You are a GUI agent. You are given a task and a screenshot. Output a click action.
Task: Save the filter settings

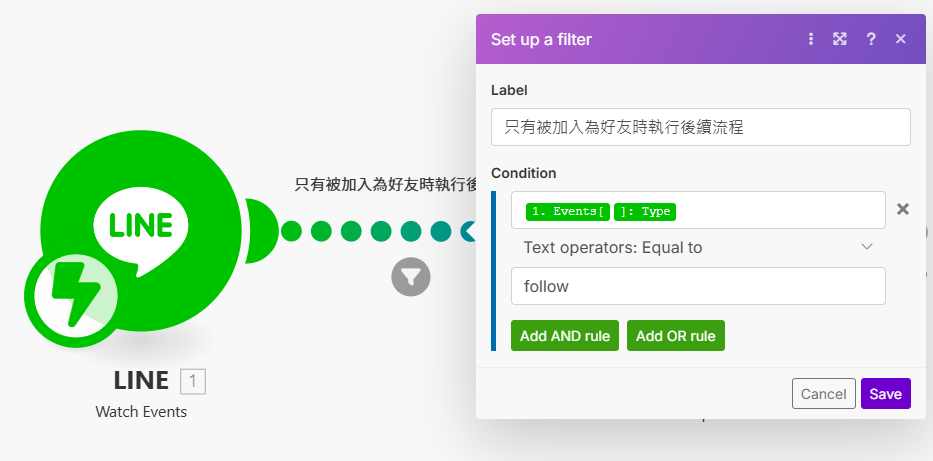(885, 394)
